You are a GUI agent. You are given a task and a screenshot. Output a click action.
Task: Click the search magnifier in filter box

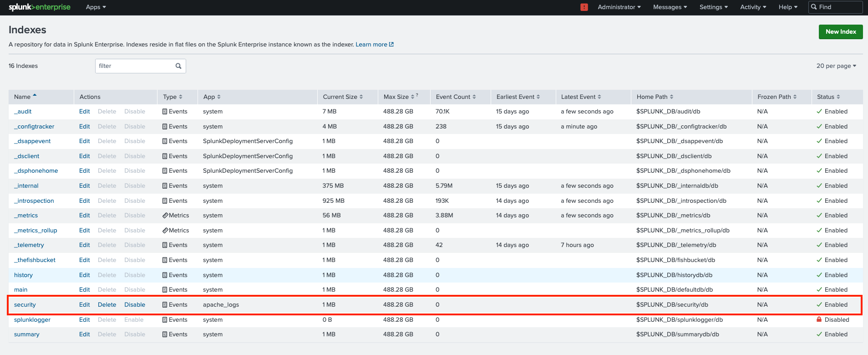coord(178,66)
